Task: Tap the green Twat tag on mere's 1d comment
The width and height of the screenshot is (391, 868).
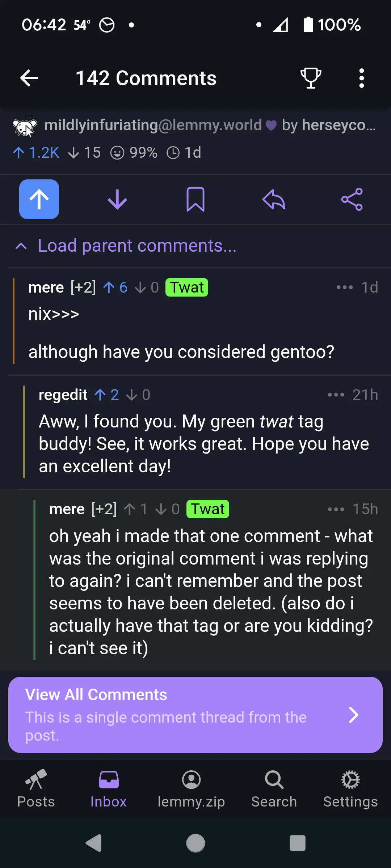Action: click(x=186, y=288)
